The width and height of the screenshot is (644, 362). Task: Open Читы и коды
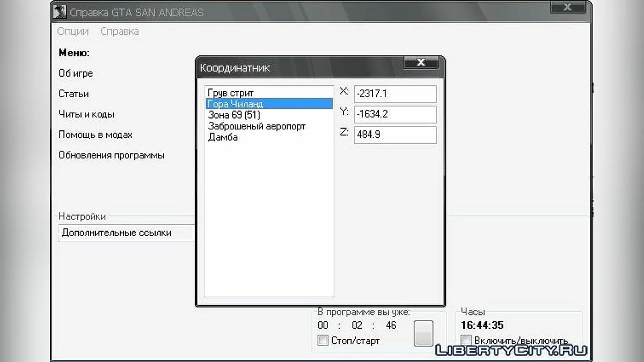pos(86,114)
